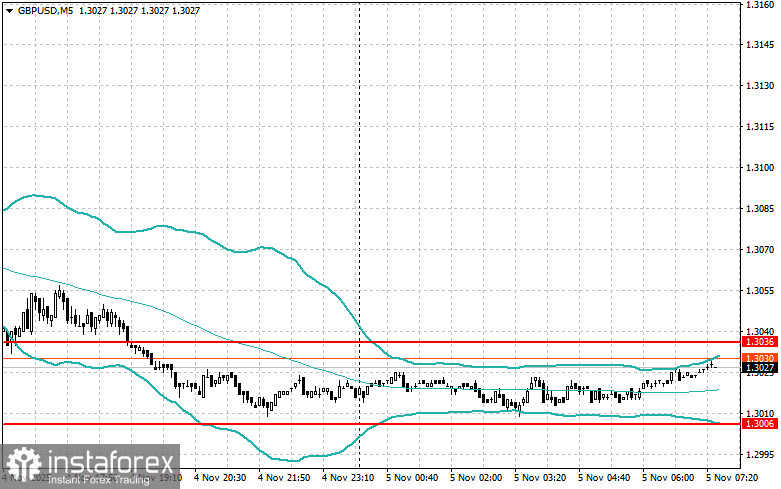Click the orange 1.3030 price level label
This screenshot has height=489, width=781.
pyautogui.click(x=760, y=358)
